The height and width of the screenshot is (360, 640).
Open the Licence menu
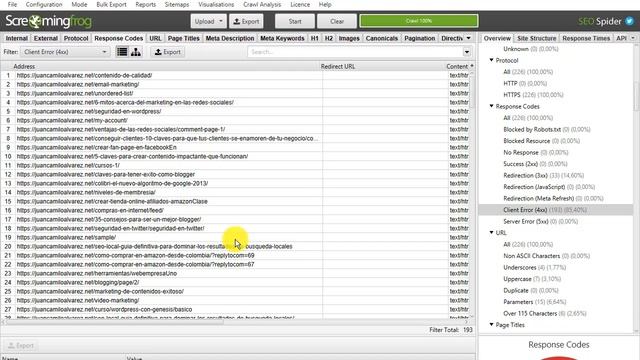pyautogui.click(x=300, y=4)
